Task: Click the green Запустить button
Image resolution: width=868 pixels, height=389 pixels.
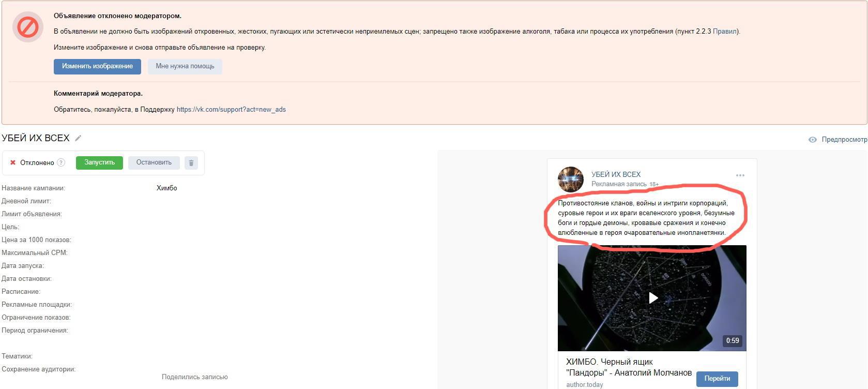Action: coord(99,162)
